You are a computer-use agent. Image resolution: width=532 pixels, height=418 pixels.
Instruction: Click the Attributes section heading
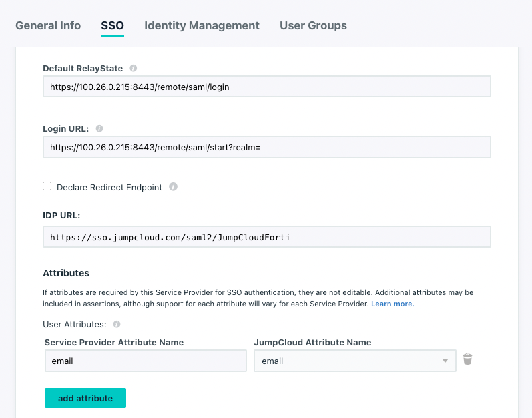coord(66,273)
